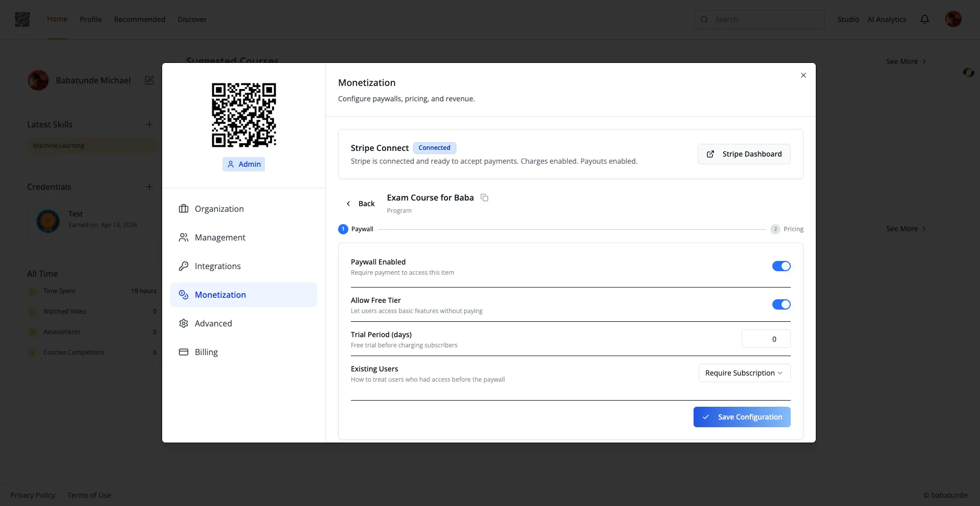
Task: Click the Test credential badge image
Action: pos(48,221)
